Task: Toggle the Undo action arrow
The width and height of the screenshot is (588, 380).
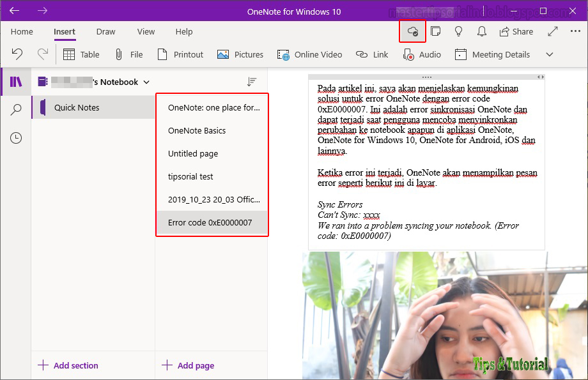Action: pyautogui.click(x=19, y=54)
